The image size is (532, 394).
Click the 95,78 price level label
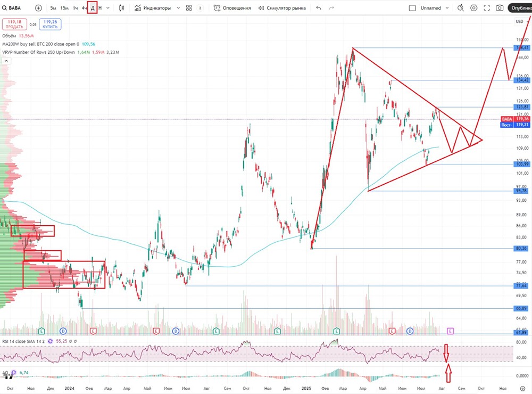522,191
